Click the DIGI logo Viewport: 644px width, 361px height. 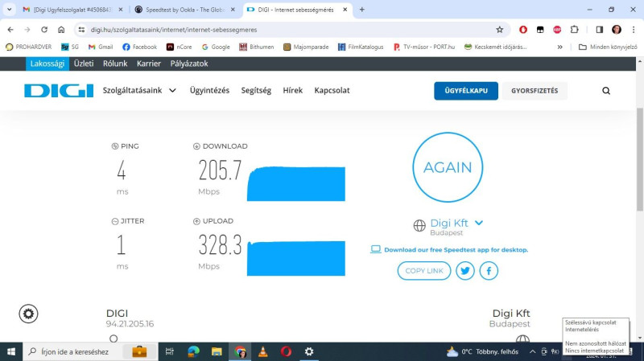click(x=59, y=91)
